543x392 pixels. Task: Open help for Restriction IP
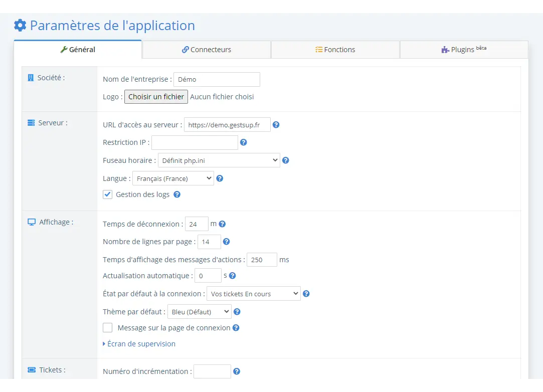244,142
